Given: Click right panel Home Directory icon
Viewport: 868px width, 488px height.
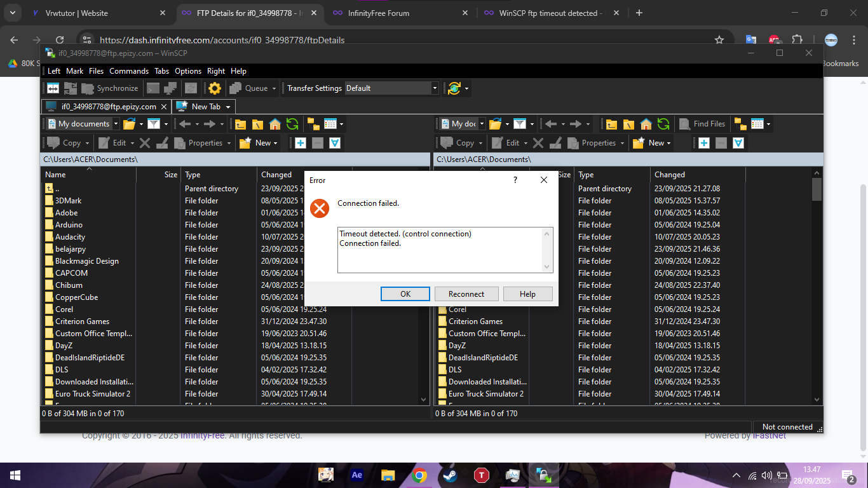Looking at the screenshot, I should point(646,124).
